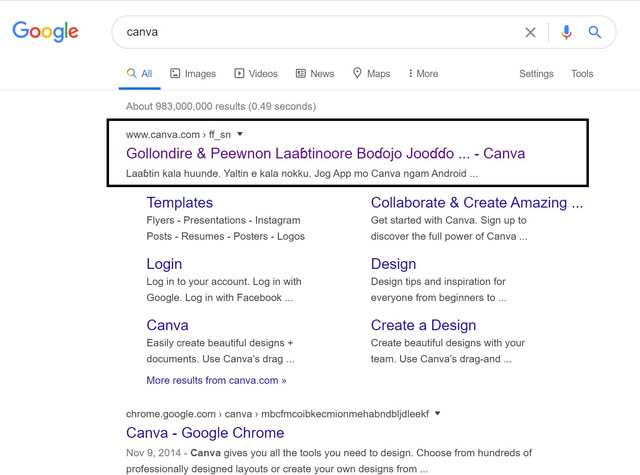This screenshot has height=475, width=640.
Task: Click the blue magnifier search icon
Action: [x=594, y=32]
